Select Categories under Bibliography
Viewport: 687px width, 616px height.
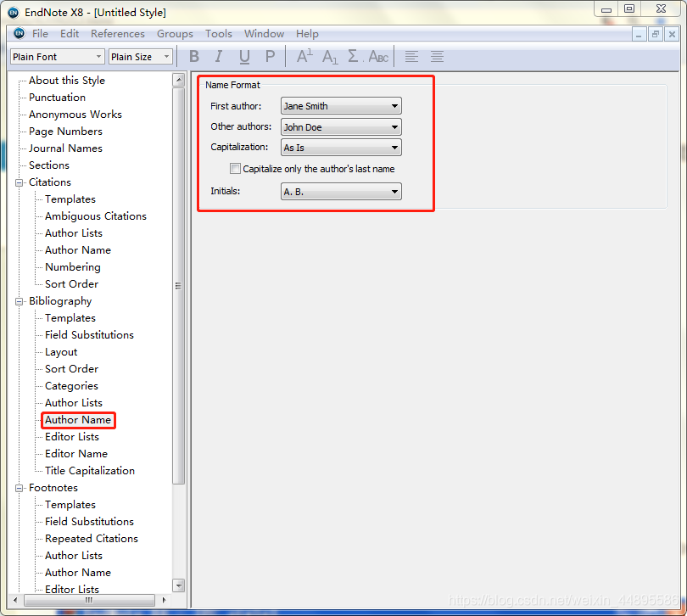click(x=71, y=386)
